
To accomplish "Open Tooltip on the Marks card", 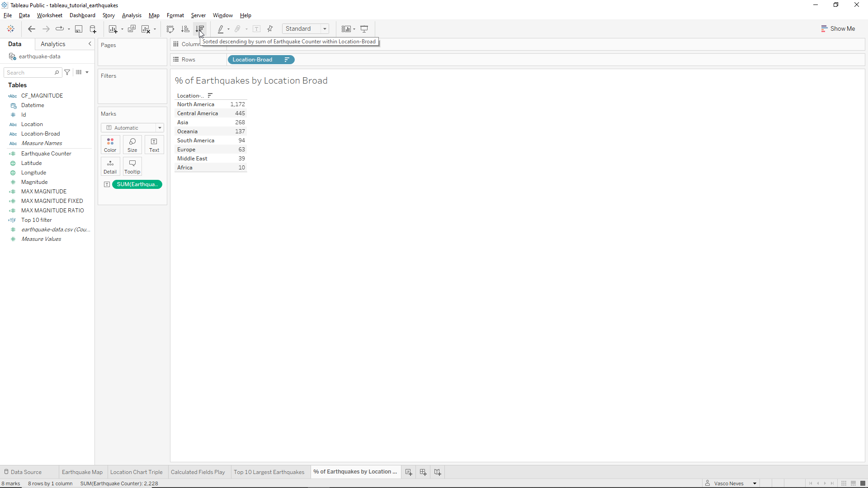I will 132,167.
